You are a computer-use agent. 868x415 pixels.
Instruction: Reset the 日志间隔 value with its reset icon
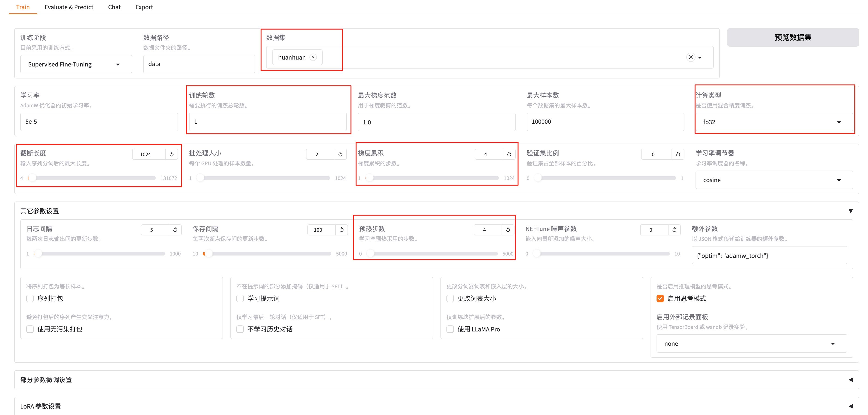pyautogui.click(x=175, y=230)
